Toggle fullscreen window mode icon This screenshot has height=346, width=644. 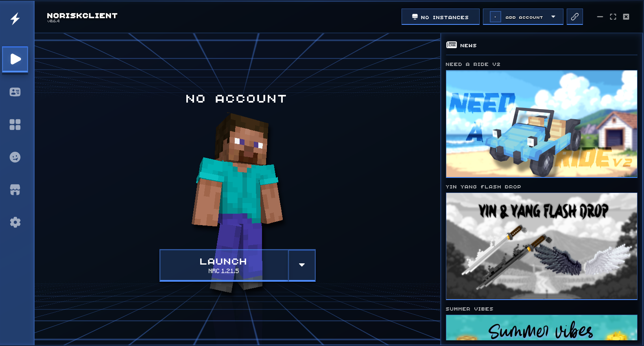tap(613, 17)
